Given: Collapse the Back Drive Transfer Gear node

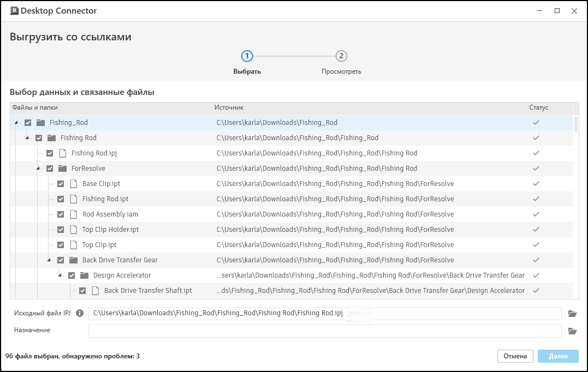Looking at the screenshot, I should pos(49,260).
